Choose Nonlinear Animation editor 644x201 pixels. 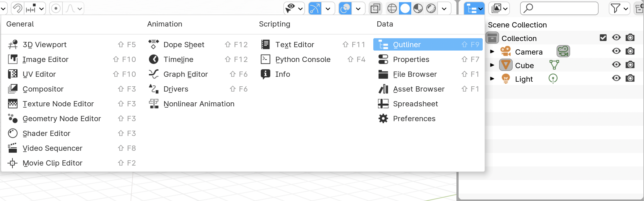coord(198,104)
